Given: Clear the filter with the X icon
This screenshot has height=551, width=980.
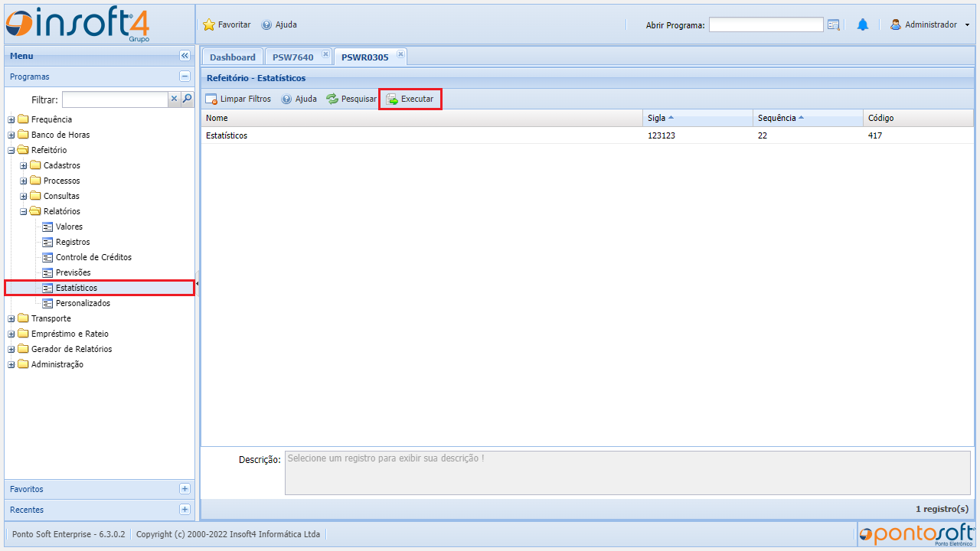Looking at the screenshot, I should point(175,99).
